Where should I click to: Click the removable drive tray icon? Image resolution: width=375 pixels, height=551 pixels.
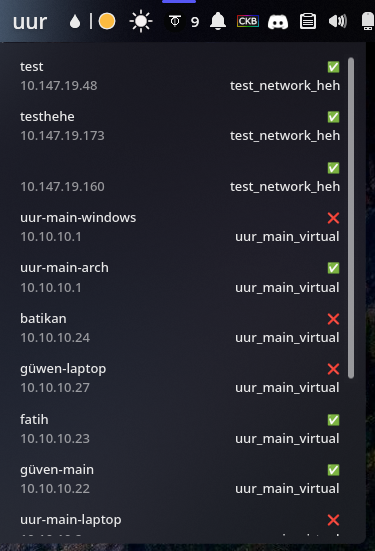point(368,21)
